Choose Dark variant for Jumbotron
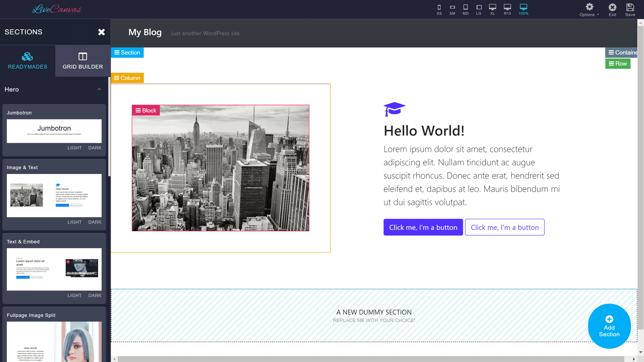This screenshot has height=362, width=644. coord(95,148)
